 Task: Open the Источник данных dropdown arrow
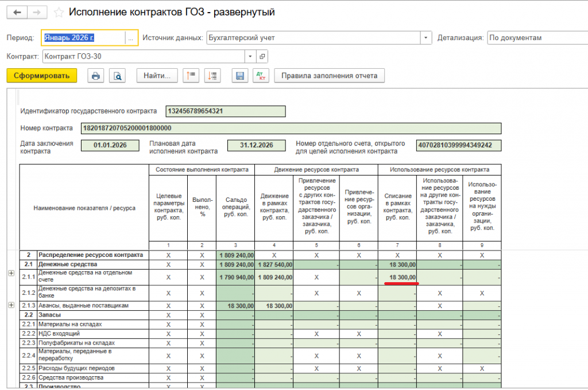[x=425, y=38]
